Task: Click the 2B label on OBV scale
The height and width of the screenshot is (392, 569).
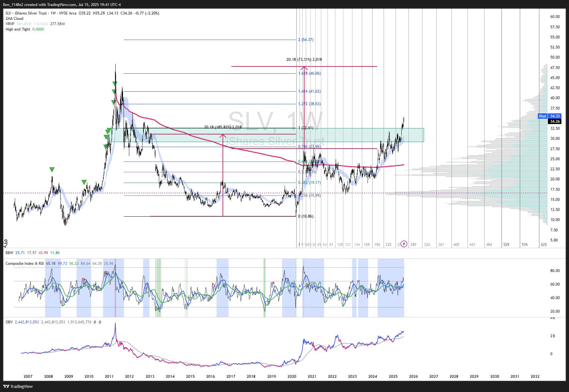Action: (553, 336)
